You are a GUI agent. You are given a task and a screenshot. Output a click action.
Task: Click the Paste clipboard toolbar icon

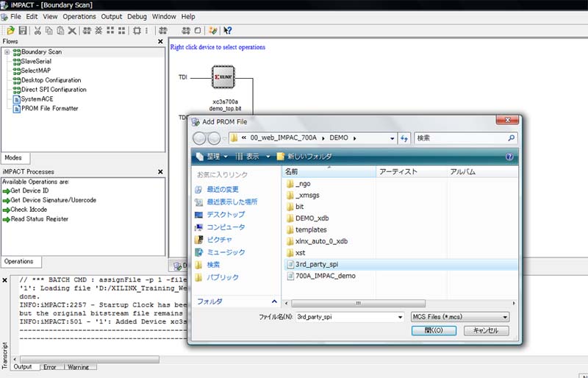pyautogui.click(x=60, y=30)
